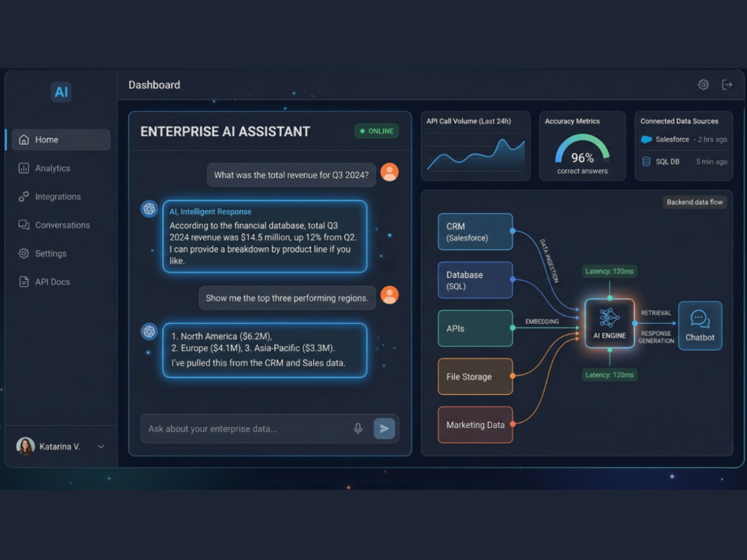
Task: Open settings via top-right gear icon
Action: (703, 85)
